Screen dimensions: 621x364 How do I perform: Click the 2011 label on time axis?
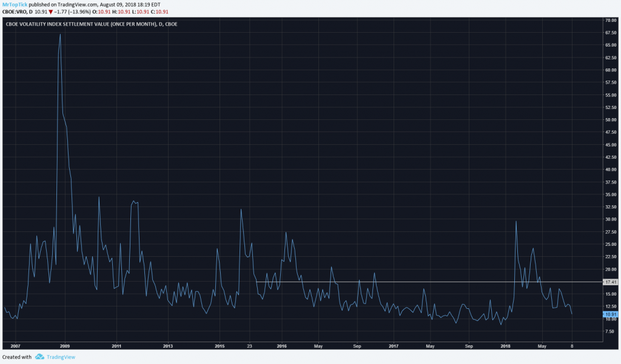[116, 346]
